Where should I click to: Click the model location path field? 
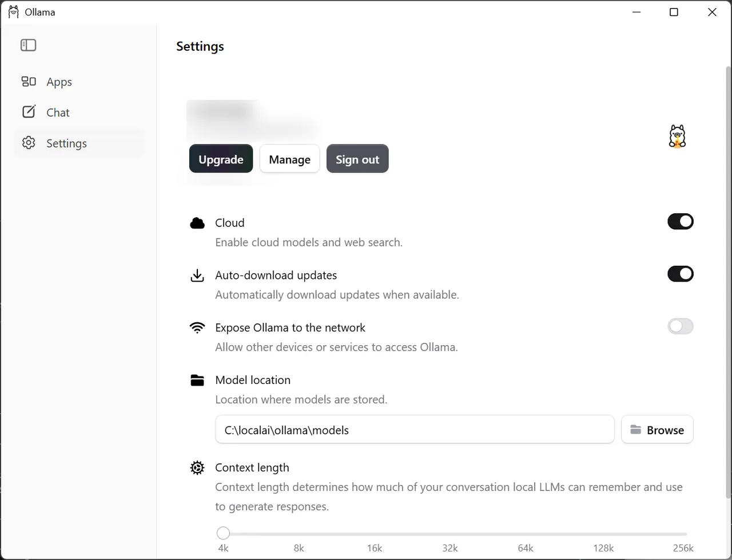point(415,430)
